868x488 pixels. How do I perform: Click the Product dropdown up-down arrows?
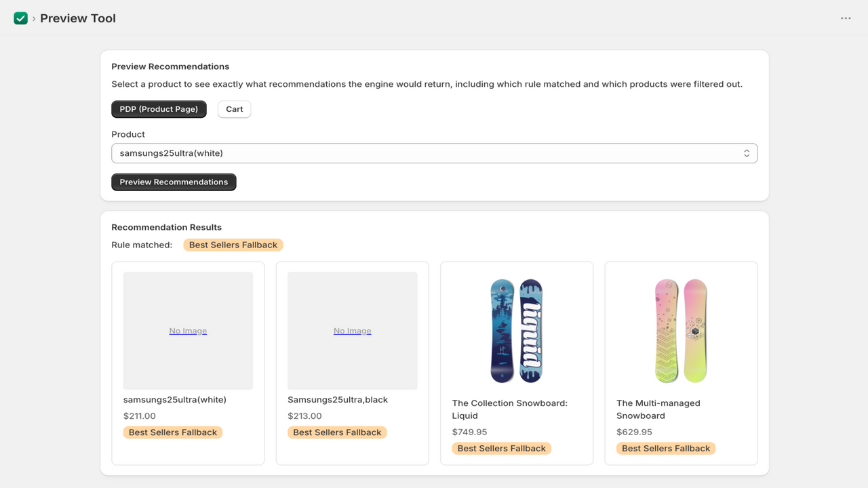(x=747, y=153)
